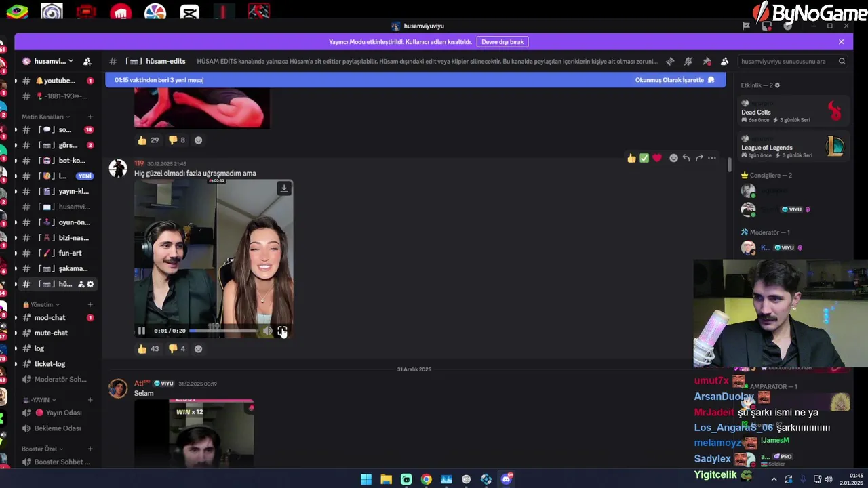Search the husamviyuviyu server
The width and height of the screenshot is (868, 488).
pos(792,61)
